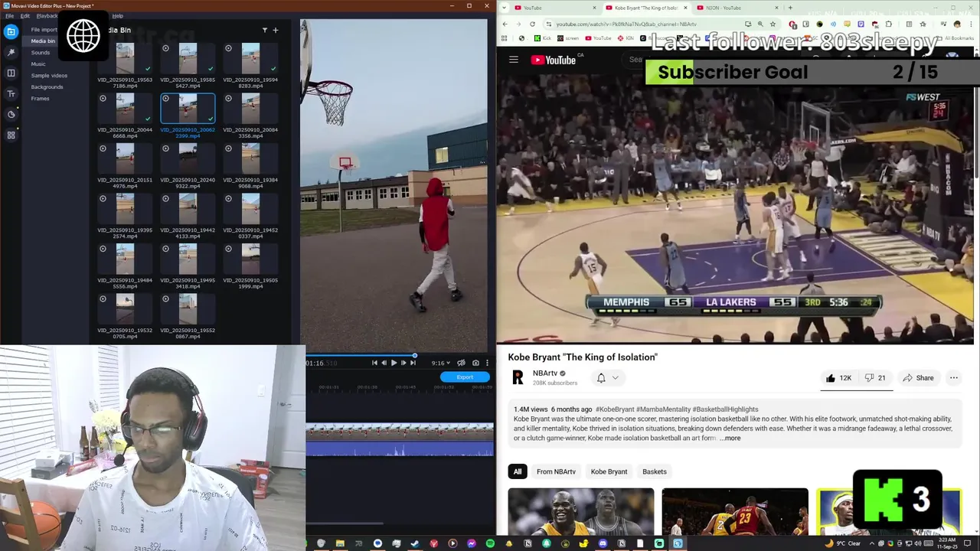This screenshot has height=551, width=980.
Task: Open the Effects wand icon in Movavi sidebar
Action: point(11,52)
